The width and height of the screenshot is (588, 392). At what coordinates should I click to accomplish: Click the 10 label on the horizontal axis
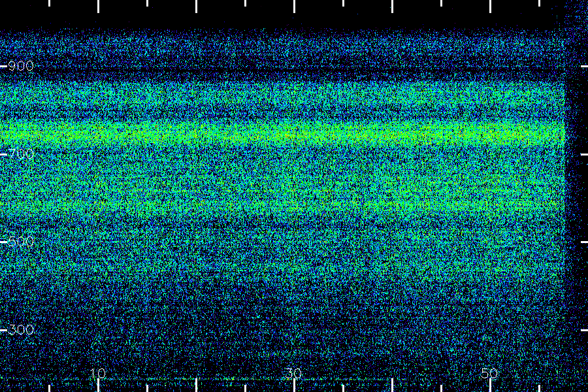click(x=98, y=373)
